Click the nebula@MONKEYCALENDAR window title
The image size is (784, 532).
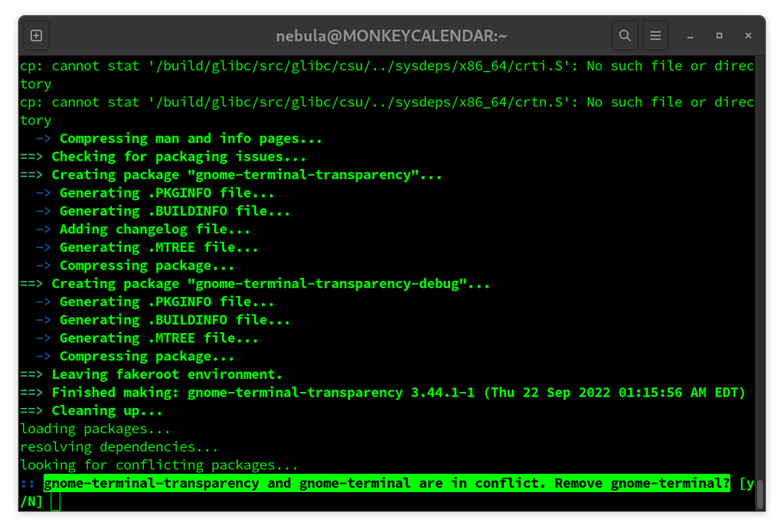pyautogui.click(x=391, y=36)
